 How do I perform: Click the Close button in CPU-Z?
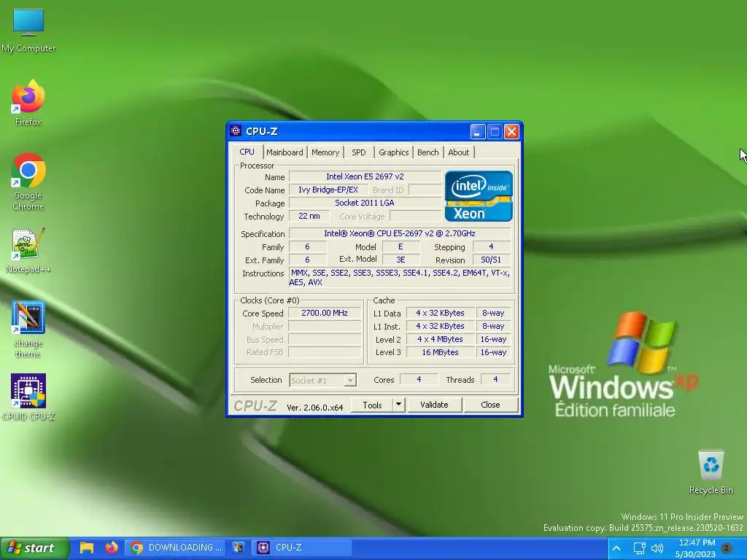coord(490,405)
